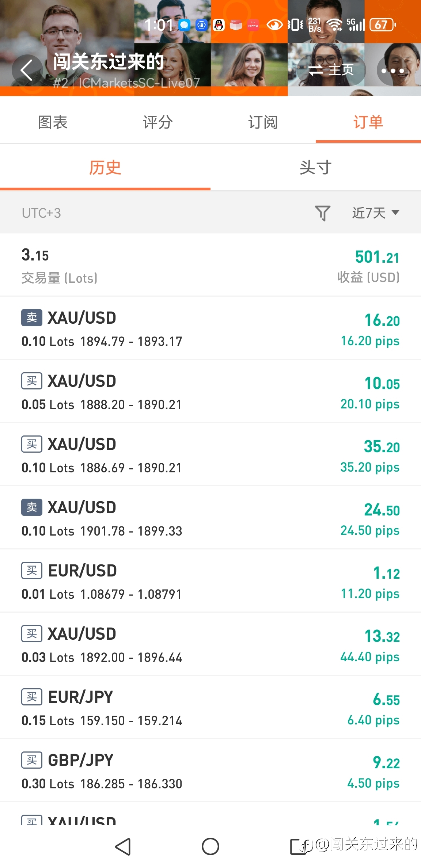Tap the Android back navigation triangle
The image size is (421, 868).
(x=123, y=846)
